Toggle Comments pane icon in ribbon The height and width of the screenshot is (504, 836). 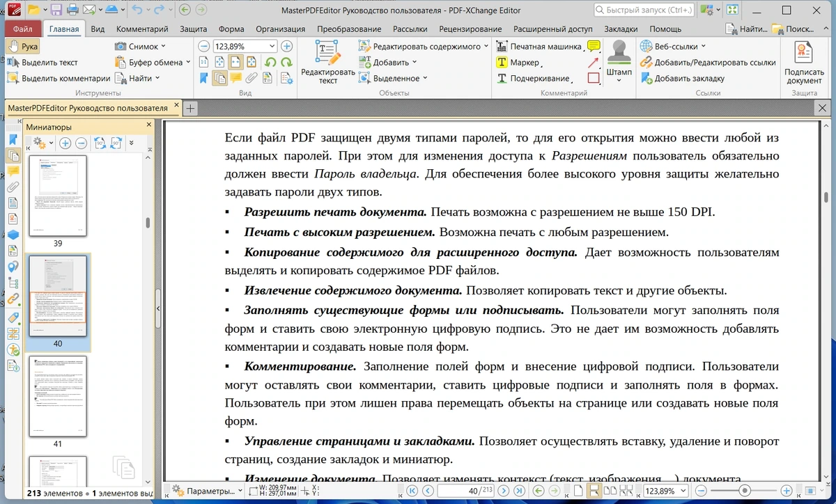tap(236, 78)
